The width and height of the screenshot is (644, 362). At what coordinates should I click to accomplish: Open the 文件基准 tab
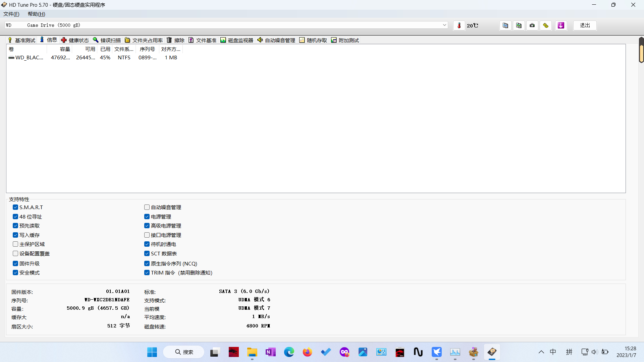203,40
